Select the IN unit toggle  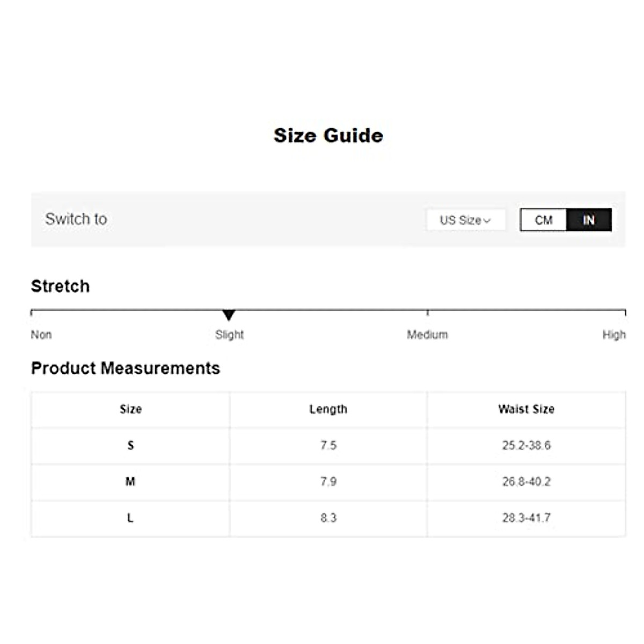(x=589, y=220)
